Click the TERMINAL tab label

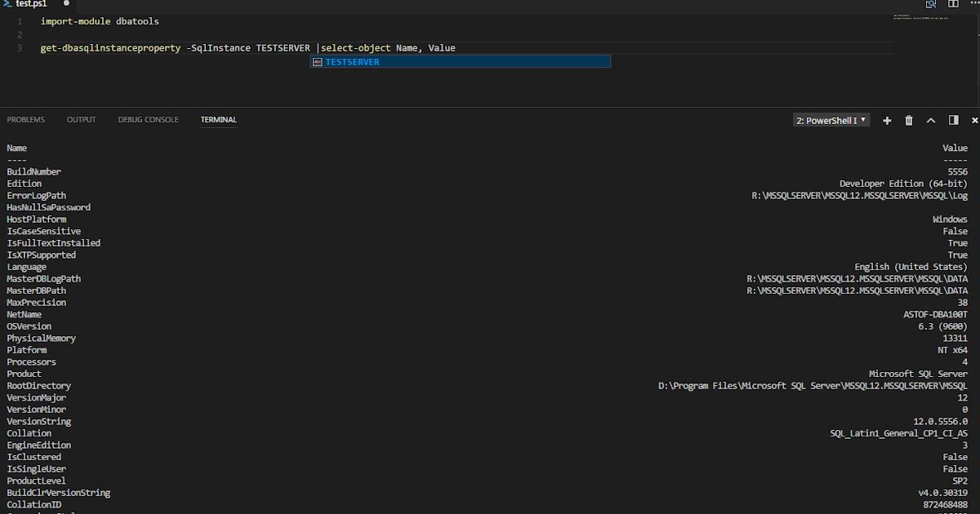pyautogui.click(x=218, y=119)
